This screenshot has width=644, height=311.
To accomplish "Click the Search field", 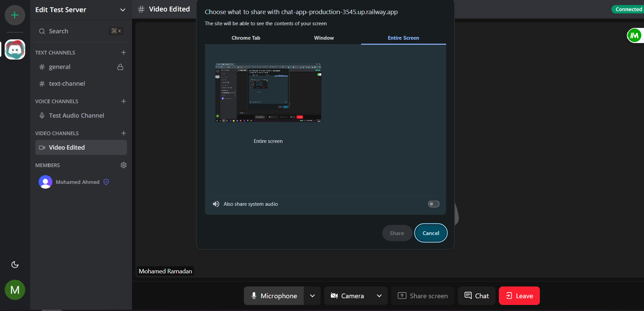I will tap(81, 31).
